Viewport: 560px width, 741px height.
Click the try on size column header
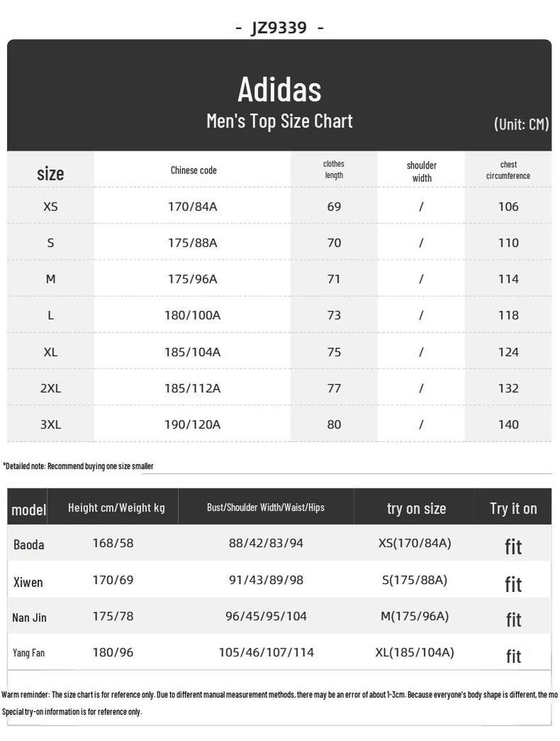(x=416, y=509)
